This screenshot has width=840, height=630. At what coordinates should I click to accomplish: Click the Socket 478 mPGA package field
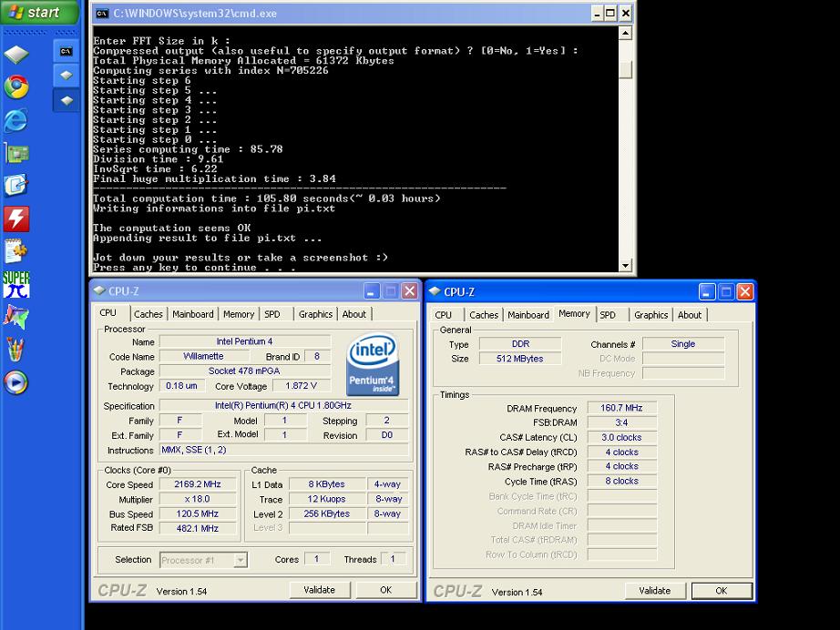click(x=245, y=371)
